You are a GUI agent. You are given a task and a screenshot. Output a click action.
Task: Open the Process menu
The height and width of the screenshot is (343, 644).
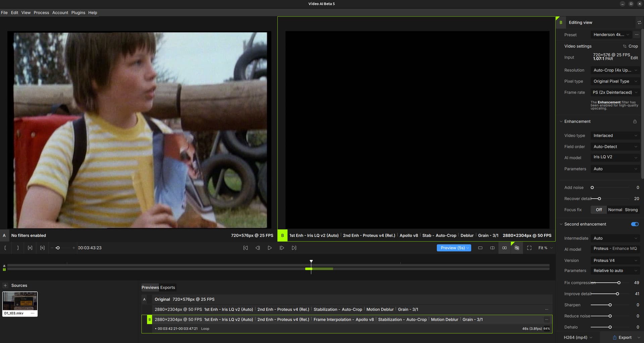[x=41, y=13]
